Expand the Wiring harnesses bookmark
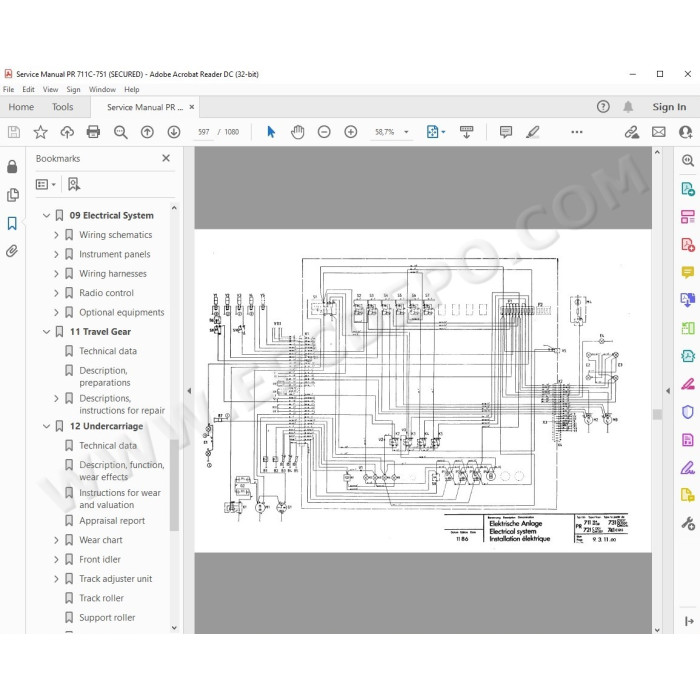Image resolution: width=700 pixels, height=700 pixels. point(56,274)
